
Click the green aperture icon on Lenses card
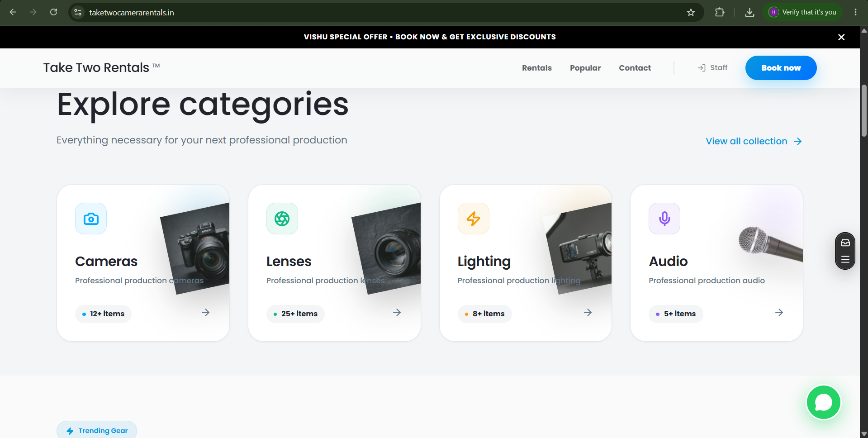(282, 219)
